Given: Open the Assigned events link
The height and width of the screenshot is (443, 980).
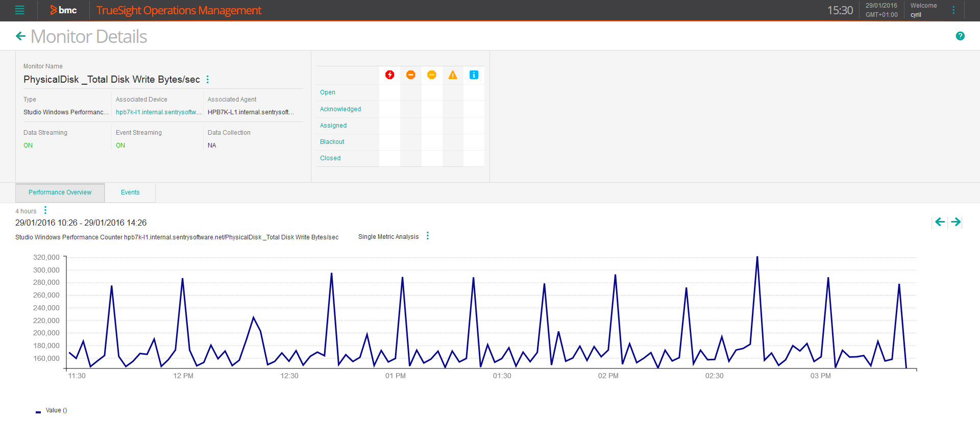Looking at the screenshot, I should pos(333,126).
